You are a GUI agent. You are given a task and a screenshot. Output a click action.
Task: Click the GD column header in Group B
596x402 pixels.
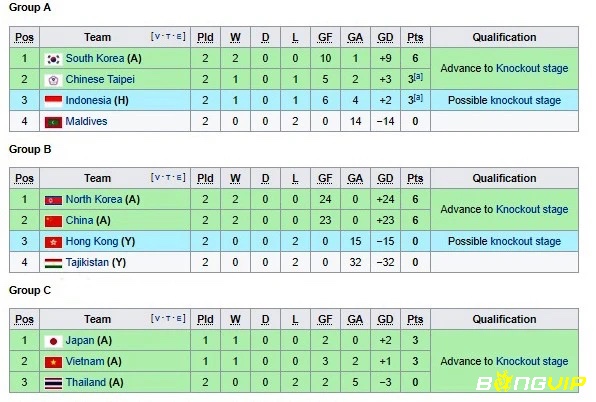tap(385, 178)
